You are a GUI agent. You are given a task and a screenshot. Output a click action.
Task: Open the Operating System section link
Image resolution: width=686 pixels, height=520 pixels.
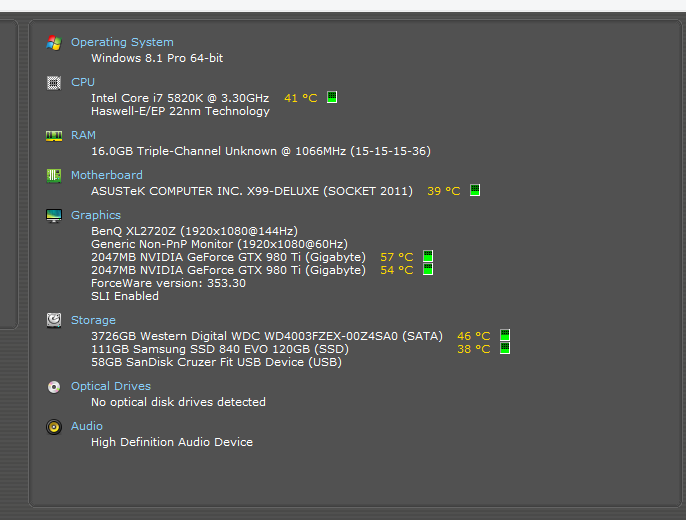coord(122,42)
